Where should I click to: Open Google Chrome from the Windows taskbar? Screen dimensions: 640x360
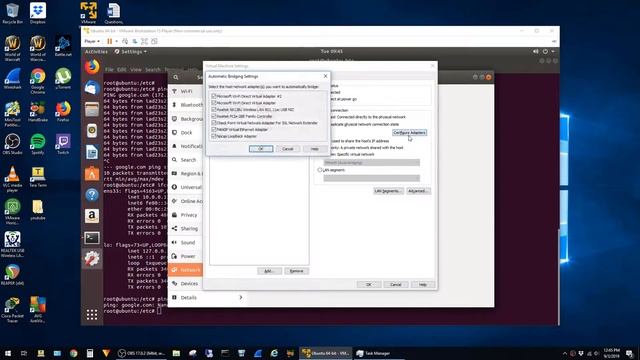pos(73,353)
